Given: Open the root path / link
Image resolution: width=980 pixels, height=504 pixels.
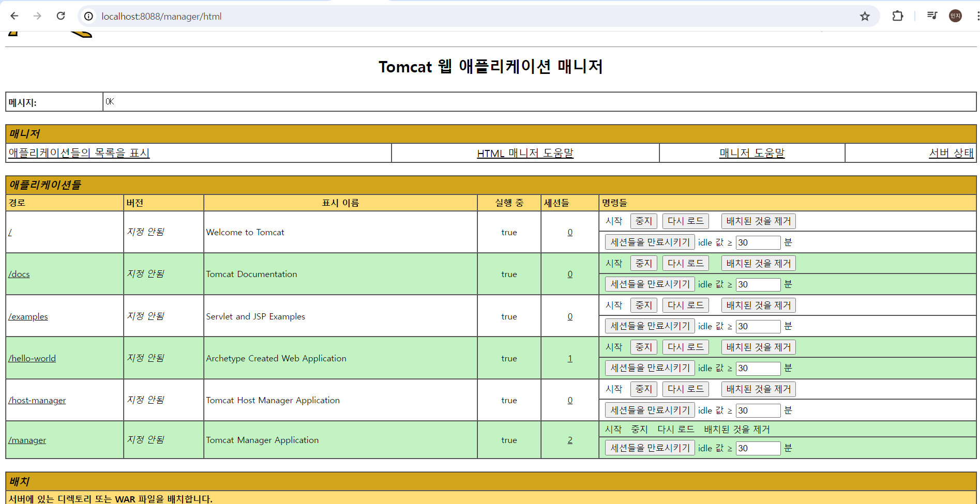Looking at the screenshot, I should pos(10,232).
